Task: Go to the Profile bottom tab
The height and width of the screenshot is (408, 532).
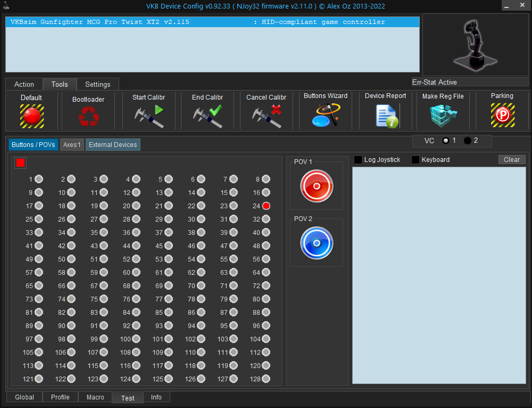Action: click(x=61, y=397)
